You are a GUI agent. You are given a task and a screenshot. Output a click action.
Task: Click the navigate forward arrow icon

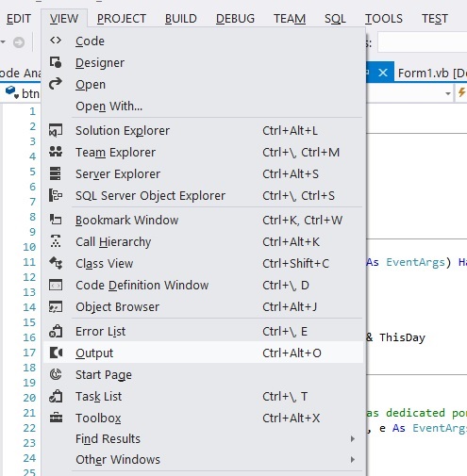click(19, 42)
